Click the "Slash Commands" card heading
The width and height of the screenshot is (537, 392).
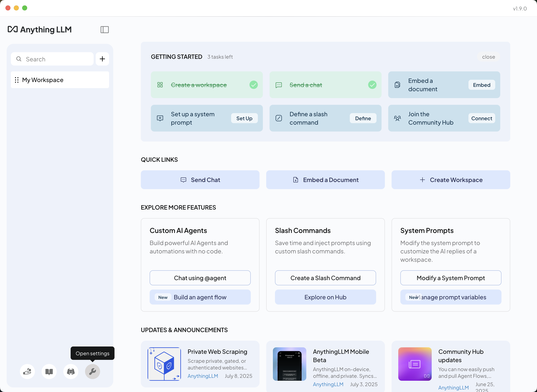pyautogui.click(x=303, y=231)
